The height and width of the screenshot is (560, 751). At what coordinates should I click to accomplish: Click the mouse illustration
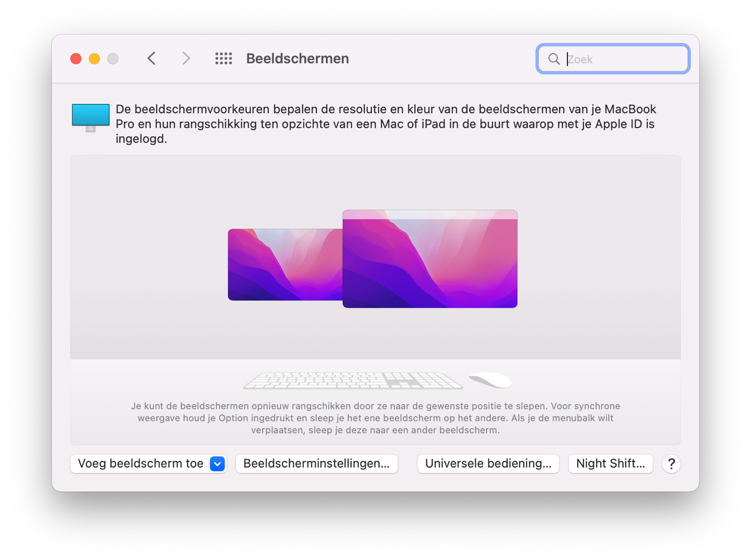tap(490, 380)
